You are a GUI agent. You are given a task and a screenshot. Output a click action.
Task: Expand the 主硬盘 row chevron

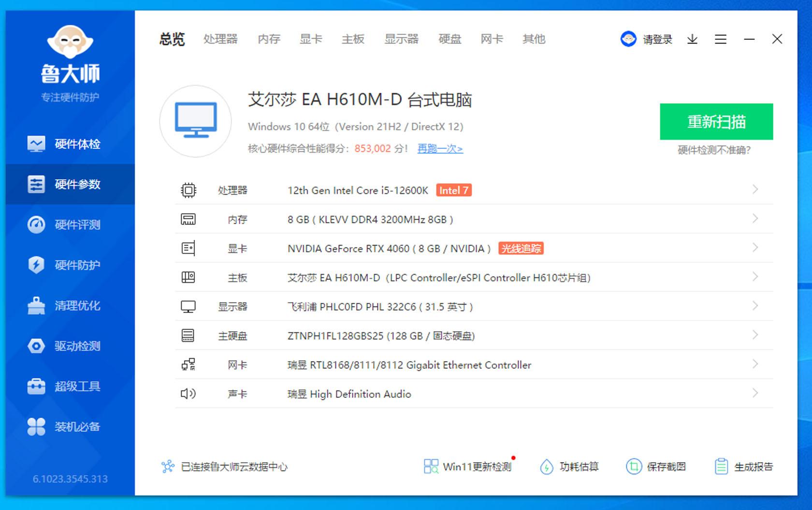pos(755,335)
